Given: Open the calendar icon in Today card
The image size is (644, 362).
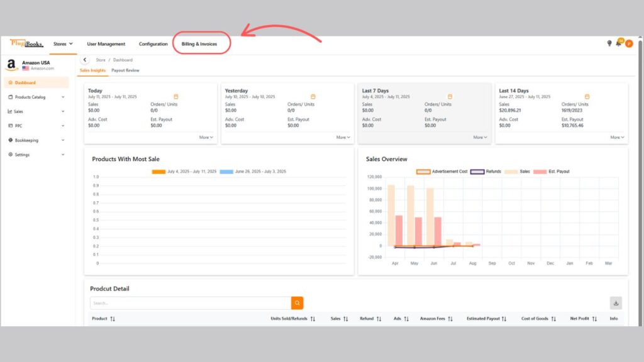Looking at the screenshot, I should 176,97.
